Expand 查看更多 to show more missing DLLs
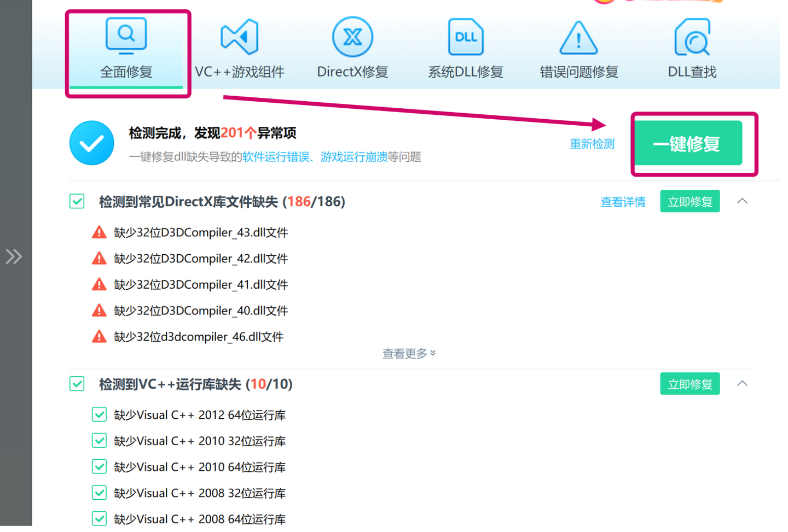Screen dimensions: 788x532 tap(409, 353)
